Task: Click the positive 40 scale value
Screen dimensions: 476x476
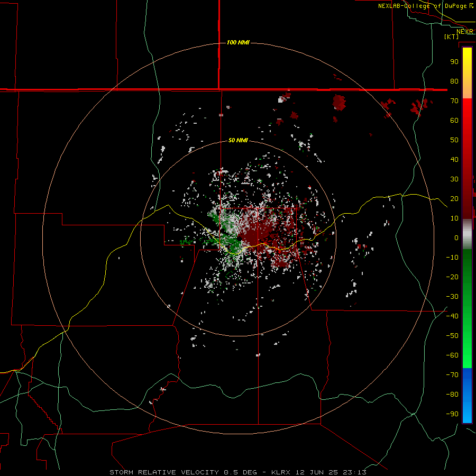Action: (454, 159)
